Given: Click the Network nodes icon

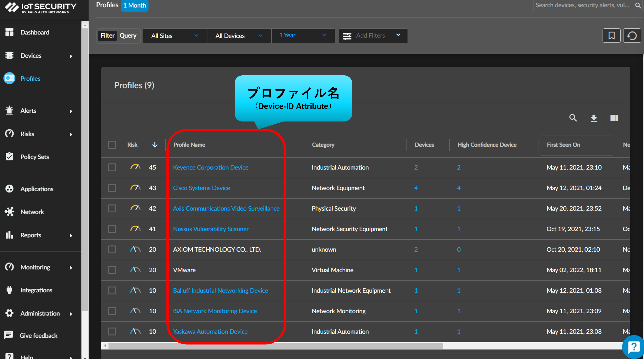Looking at the screenshot, I should tap(10, 212).
